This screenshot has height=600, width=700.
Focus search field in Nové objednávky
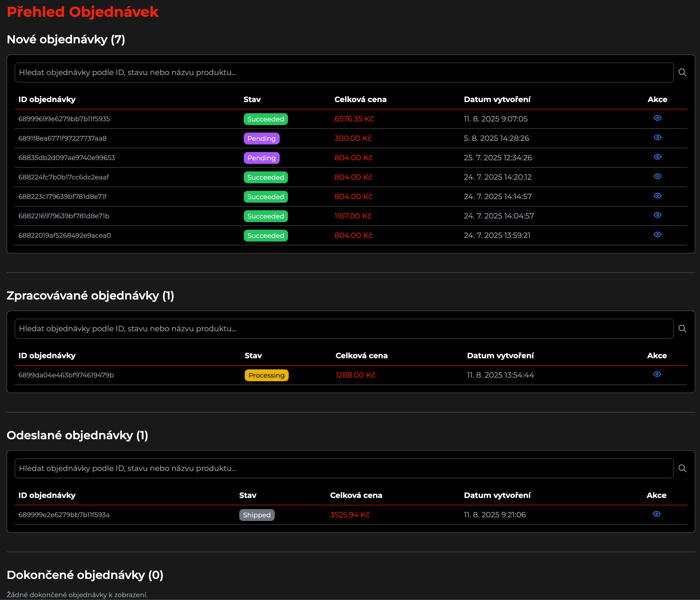(x=344, y=72)
